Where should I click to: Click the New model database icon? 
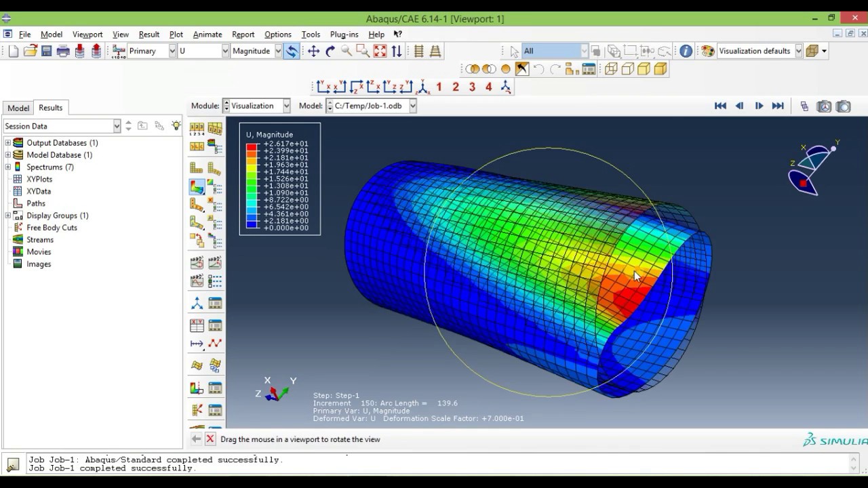(x=14, y=51)
